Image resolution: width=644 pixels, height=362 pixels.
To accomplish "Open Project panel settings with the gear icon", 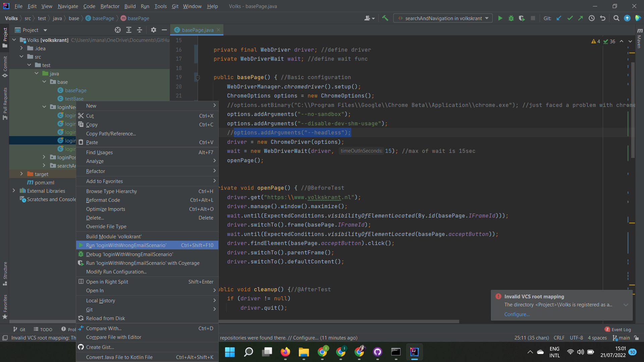I will click(x=153, y=30).
